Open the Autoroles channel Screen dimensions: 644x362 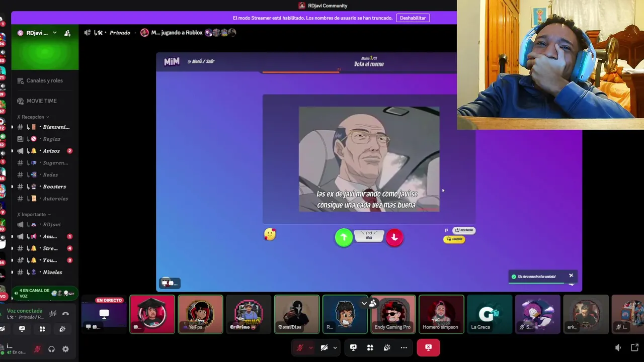coord(45,199)
